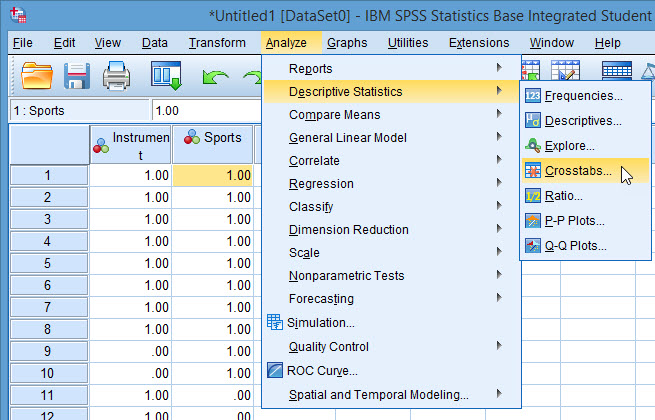This screenshot has width=655, height=420.
Task: Click highlighted Sports cell in row 1
Action: (x=212, y=175)
